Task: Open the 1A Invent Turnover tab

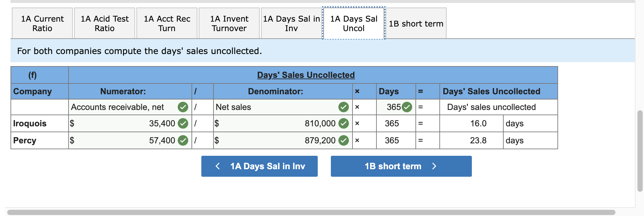Action: pyautogui.click(x=229, y=23)
